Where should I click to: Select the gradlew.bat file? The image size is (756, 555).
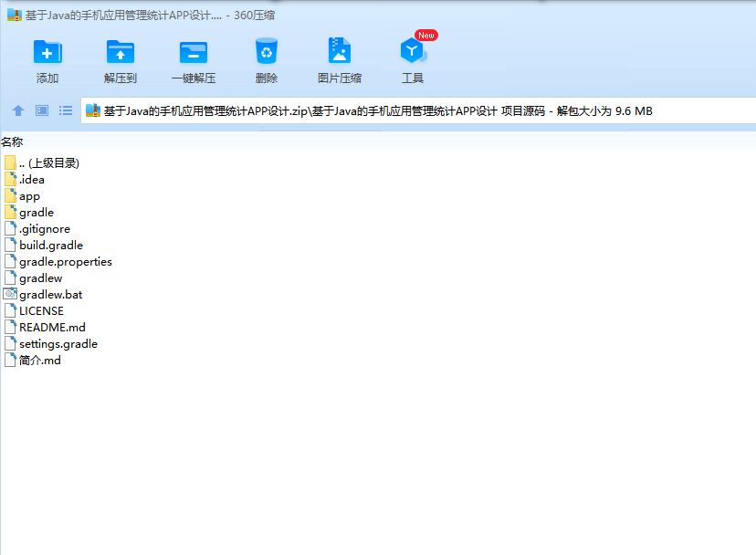50,295
